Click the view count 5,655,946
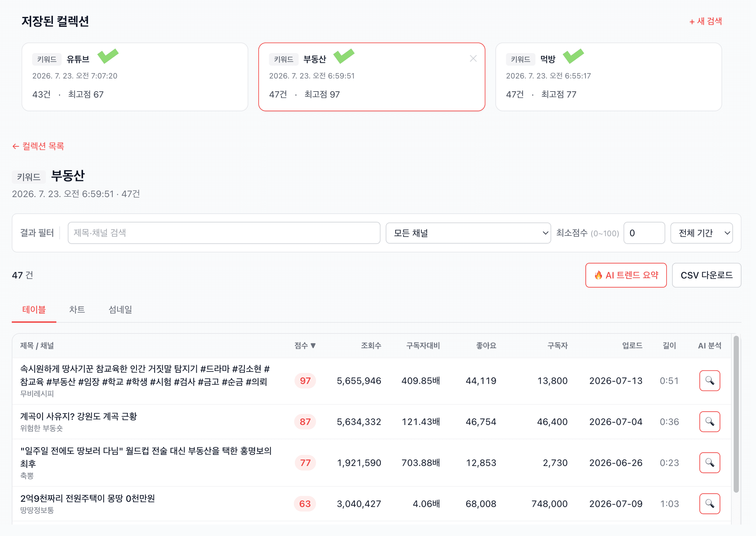756x536 pixels. [359, 381]
